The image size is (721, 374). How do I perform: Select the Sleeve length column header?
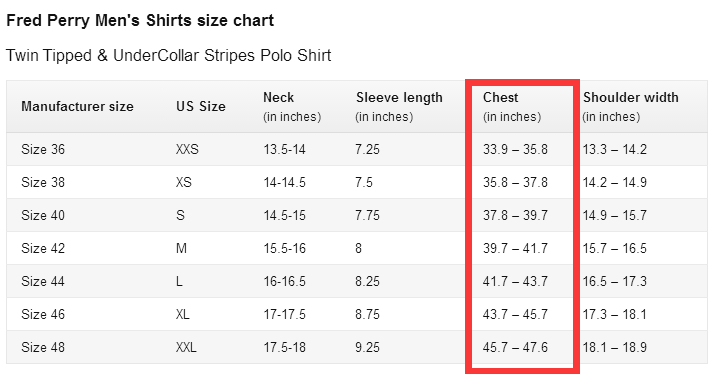399,107
